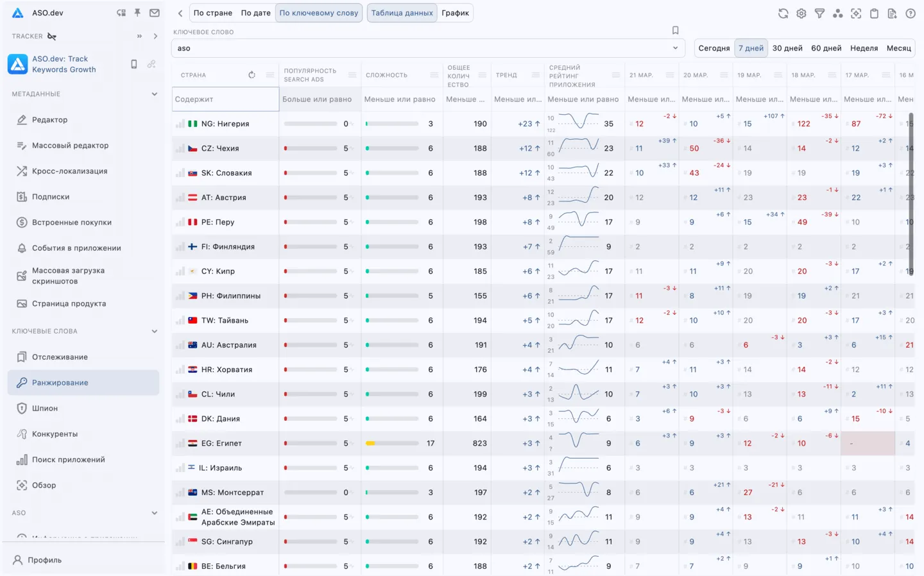Click the export file download icon
The width and height of the screenshot is (924, 576).
point(892,13)
